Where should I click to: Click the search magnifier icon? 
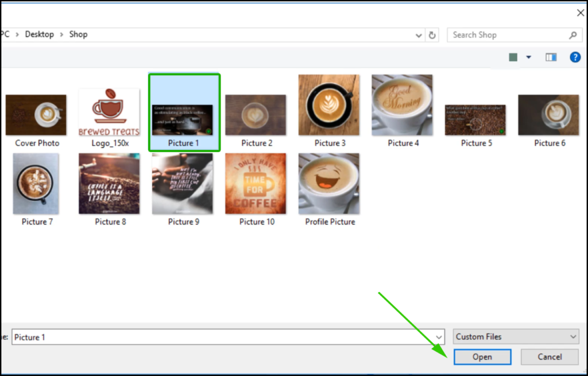[x=572, y=35]
